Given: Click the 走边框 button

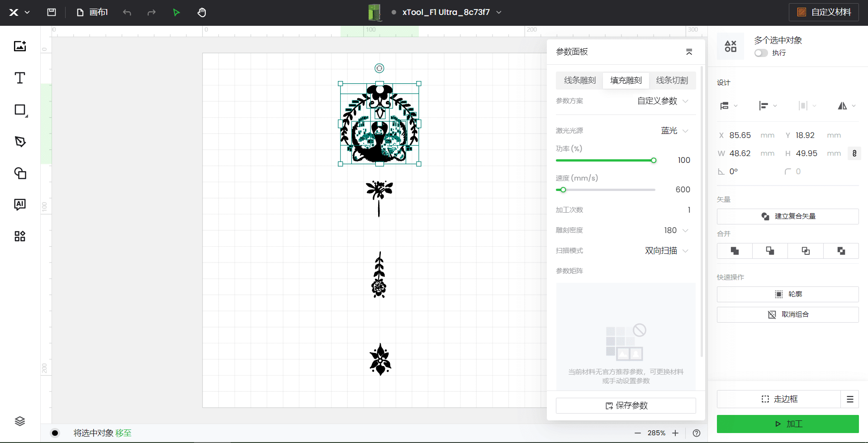Looking at the screenshot, I should pyautogui.click(x=779, y=399).
